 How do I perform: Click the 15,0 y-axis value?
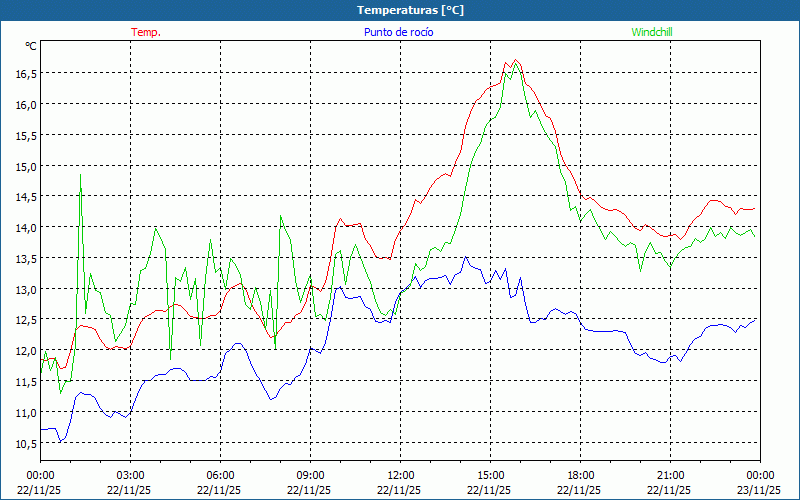pos(25,166)
